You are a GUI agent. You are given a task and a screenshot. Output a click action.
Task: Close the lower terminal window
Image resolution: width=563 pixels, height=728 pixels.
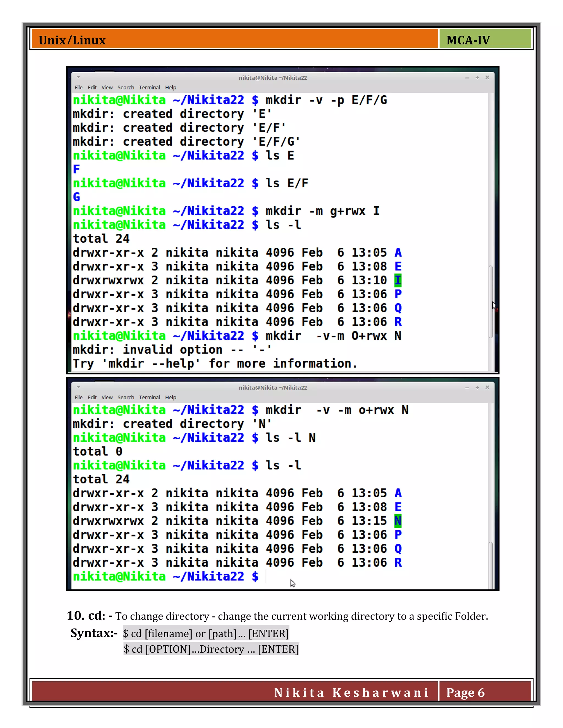[x=487, y=387]
